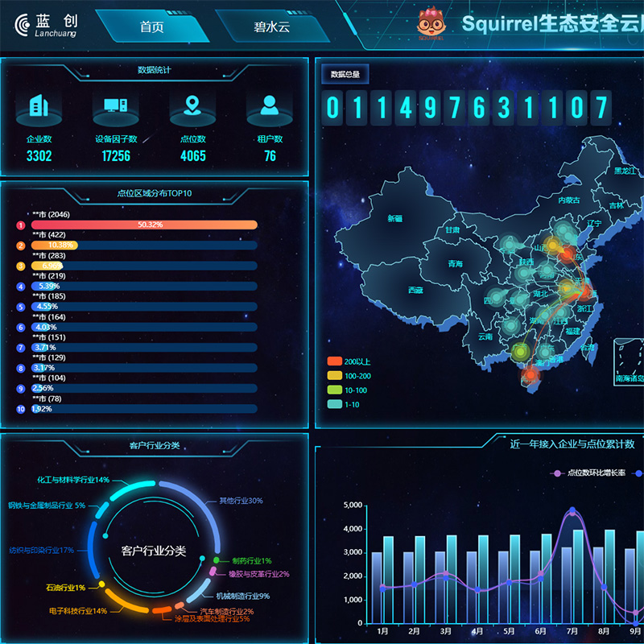This screenshot has height=644, width=644.
Task: Open the 首页 tab
Action: pos(151,27)
